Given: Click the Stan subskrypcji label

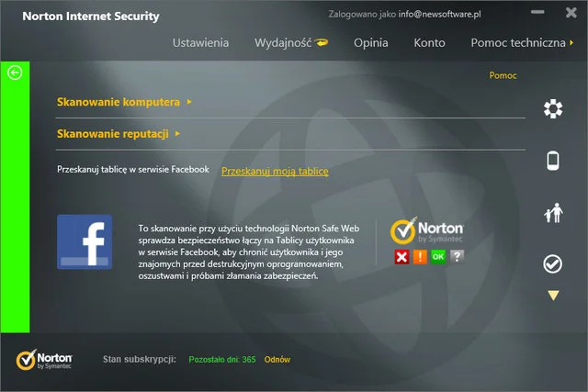Looking at the screenshot, I should click(140, 359).
